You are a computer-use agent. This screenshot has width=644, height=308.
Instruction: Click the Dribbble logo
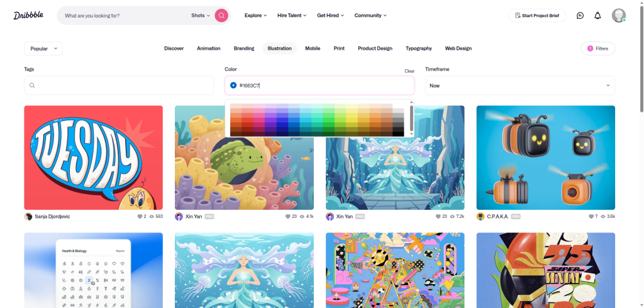coord(28,15)
